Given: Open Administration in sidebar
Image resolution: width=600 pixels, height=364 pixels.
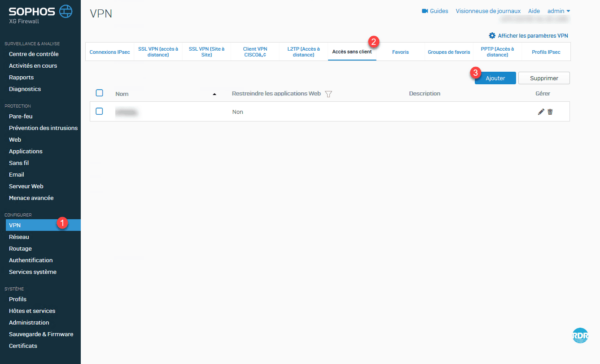Looking at the screenshot, I should pos(29,323).
